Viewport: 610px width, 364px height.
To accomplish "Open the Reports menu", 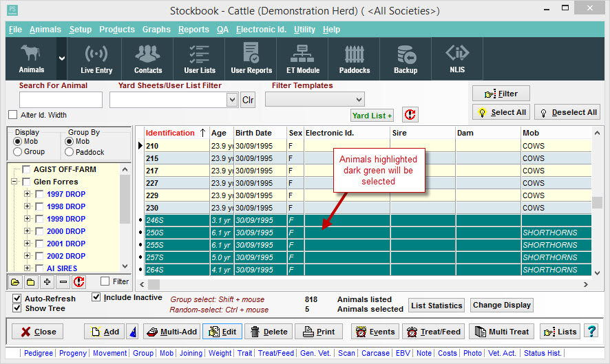I will point(193,30).
